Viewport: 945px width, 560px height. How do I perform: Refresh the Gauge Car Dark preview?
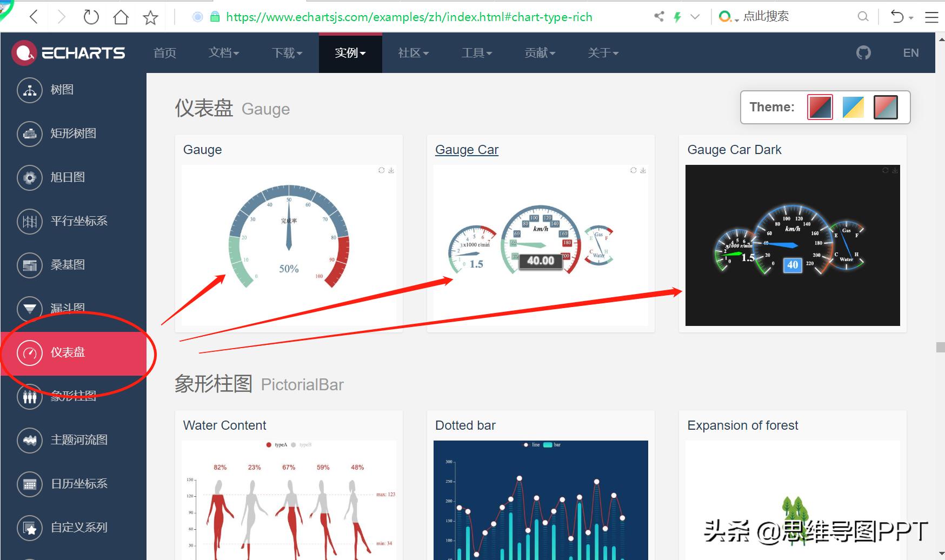tap(885, 170)
